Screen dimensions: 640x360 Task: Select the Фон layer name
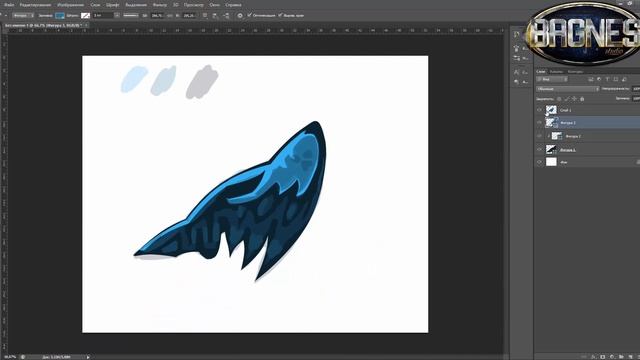564,162
